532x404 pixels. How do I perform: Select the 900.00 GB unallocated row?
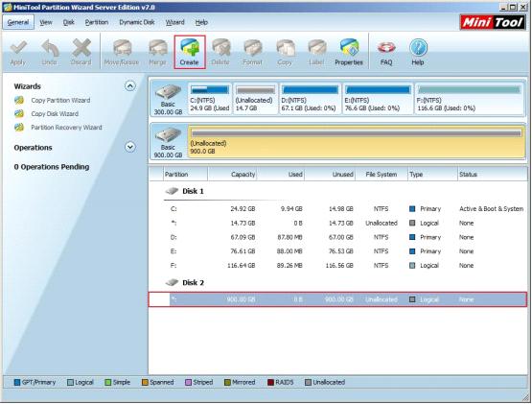pyautogui.click(x=337, y=299)
